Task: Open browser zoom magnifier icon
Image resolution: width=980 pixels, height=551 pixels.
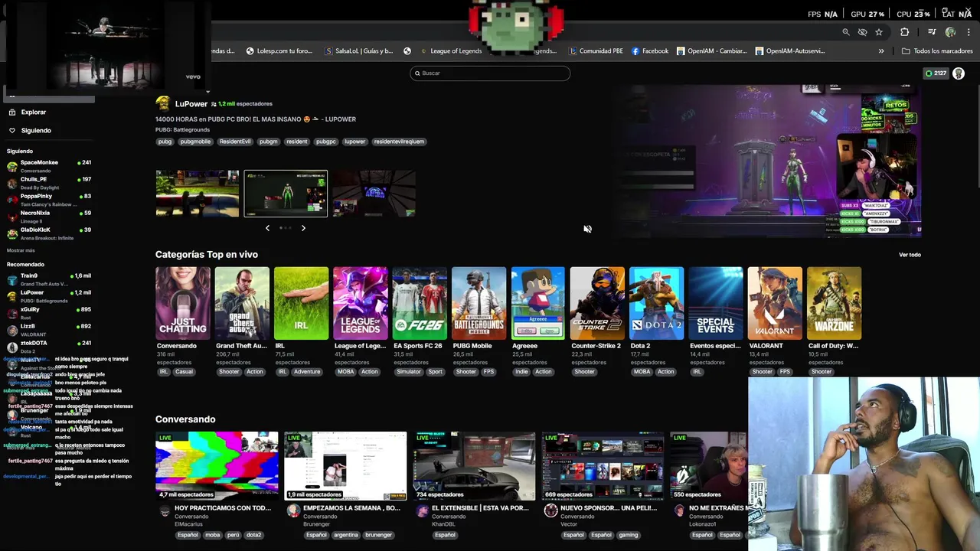Action: [845, 32]
